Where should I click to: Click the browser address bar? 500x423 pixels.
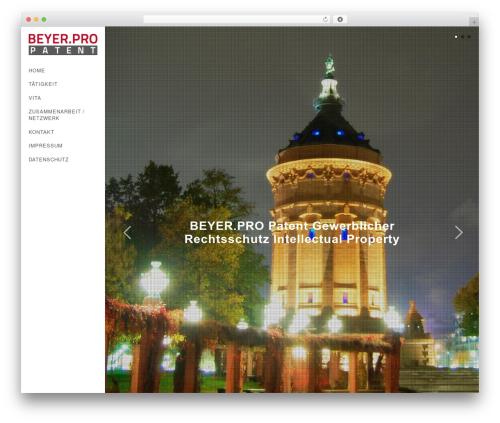click(237, 20)
